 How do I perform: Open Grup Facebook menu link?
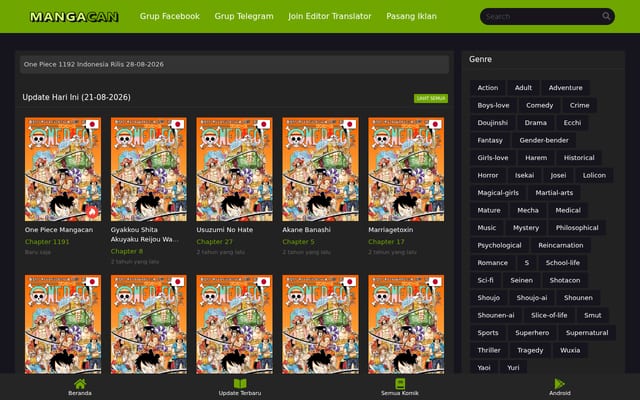(169, 16)
